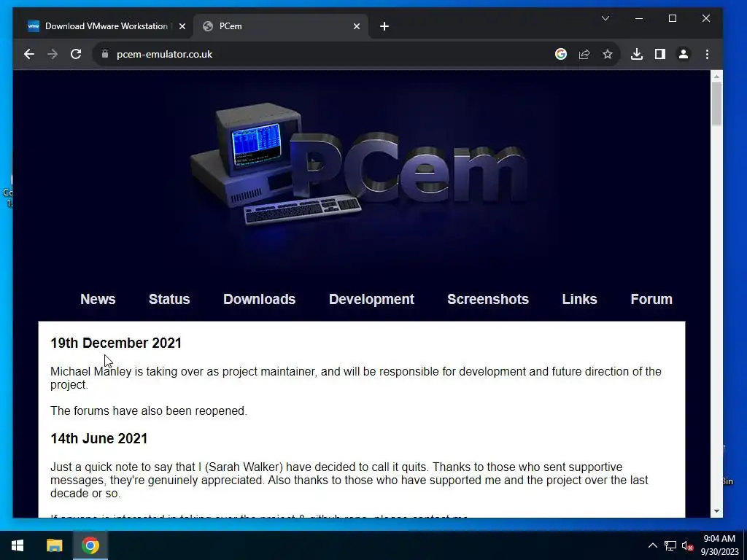View the Screenshots page
The image size is (747, 560).
488,299
